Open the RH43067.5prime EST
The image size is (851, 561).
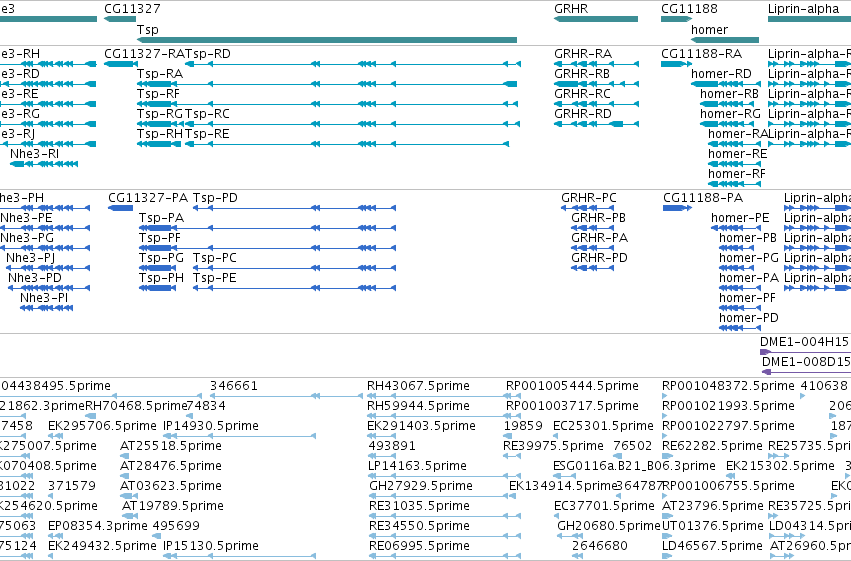tap(418, 386)
